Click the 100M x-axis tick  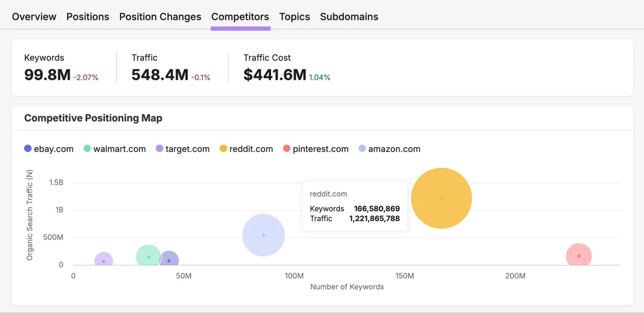click(294, 276)
